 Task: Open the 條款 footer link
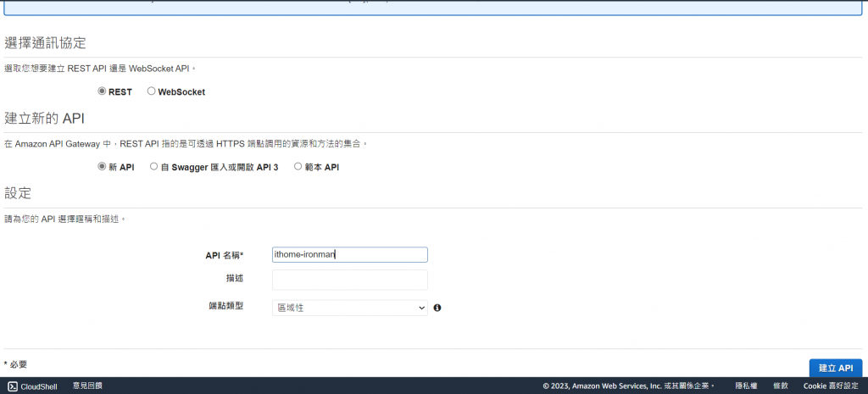click(x=781, y=386)
